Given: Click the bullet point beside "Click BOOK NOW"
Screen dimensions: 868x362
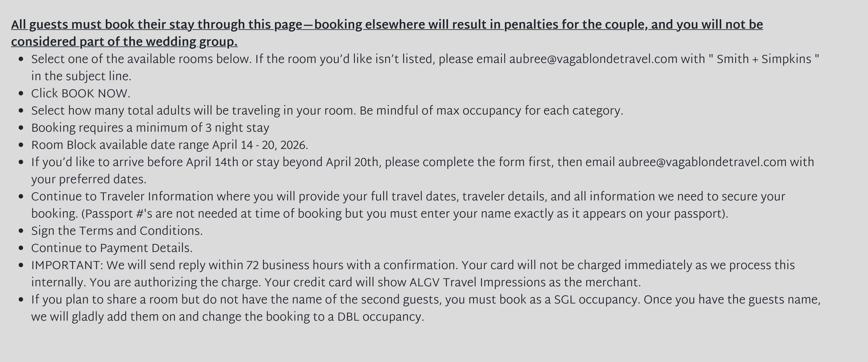Looking at the screenshot, I should coord(21,94).
